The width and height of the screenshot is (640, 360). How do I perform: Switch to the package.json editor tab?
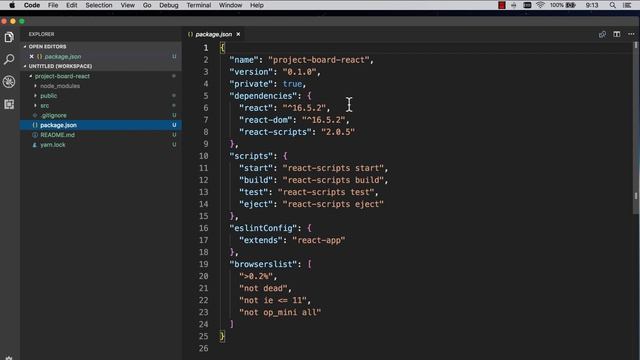[213, 34]
